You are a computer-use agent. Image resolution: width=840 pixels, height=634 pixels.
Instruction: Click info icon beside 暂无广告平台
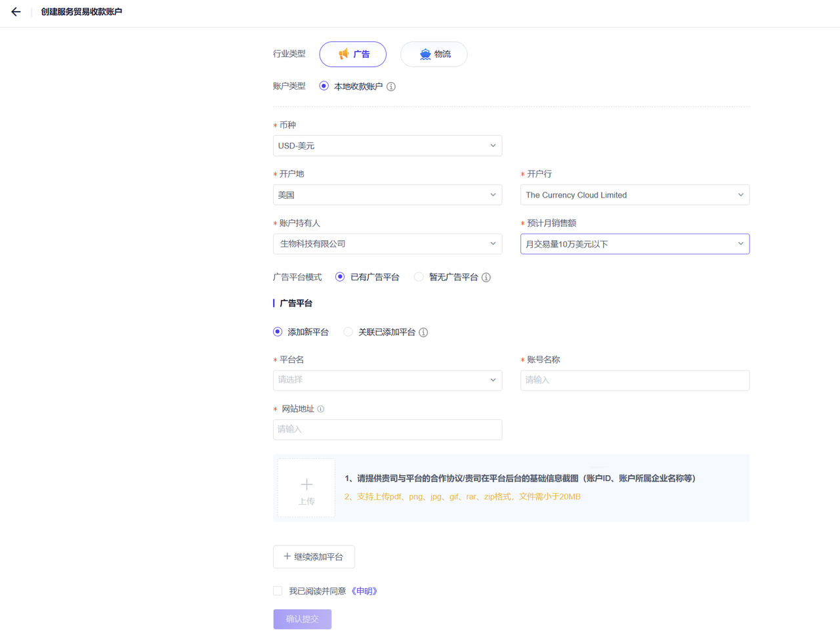tap(486, 278)
